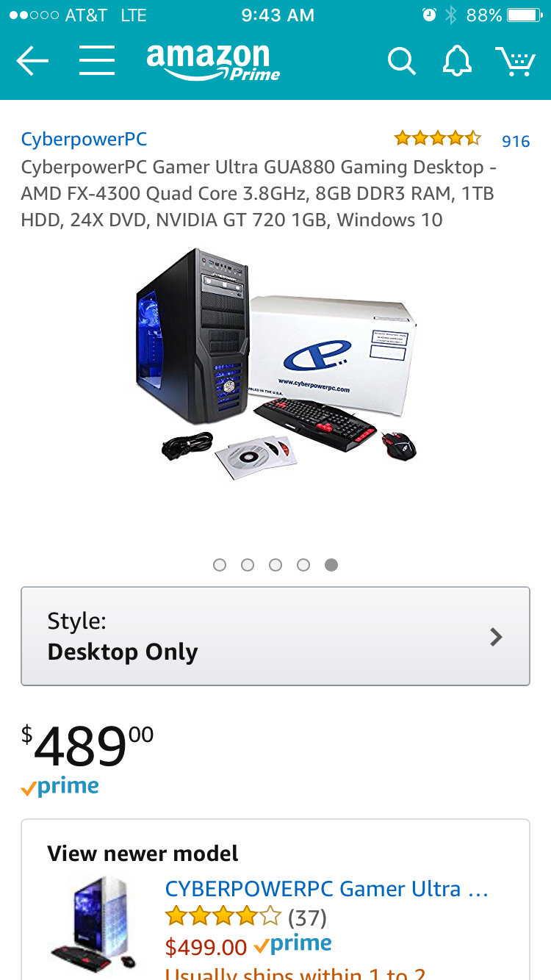551x980 pixels.
Task: Open the CYBERPOWERPC Gamer Ultra newer model link
Action: (327, 889)
